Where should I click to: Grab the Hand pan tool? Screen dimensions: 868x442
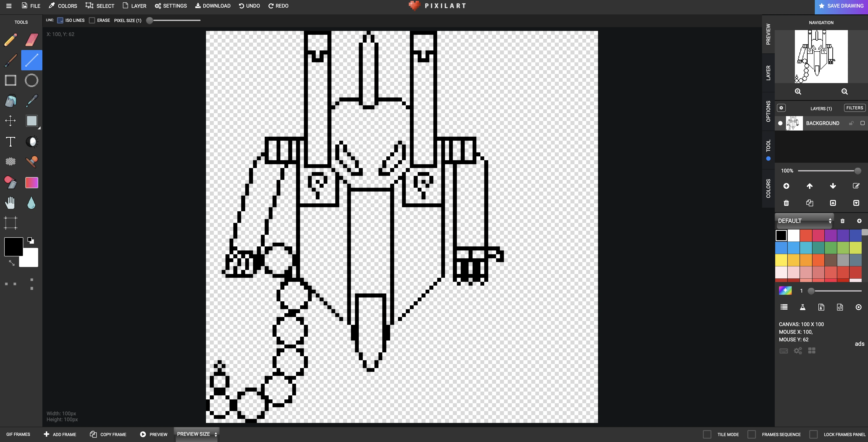pyautogui.click(x=10, y=202)
